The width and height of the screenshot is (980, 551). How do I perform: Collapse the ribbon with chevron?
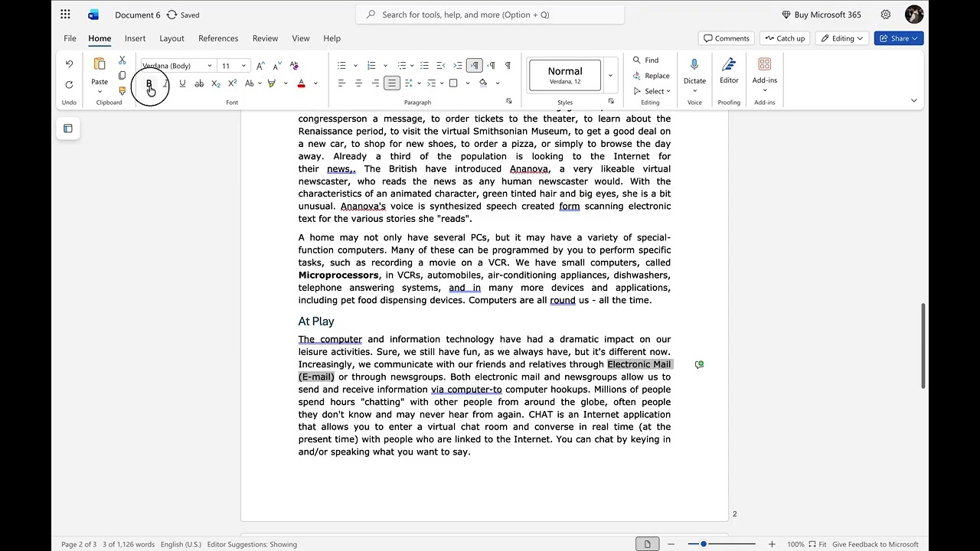913,100
